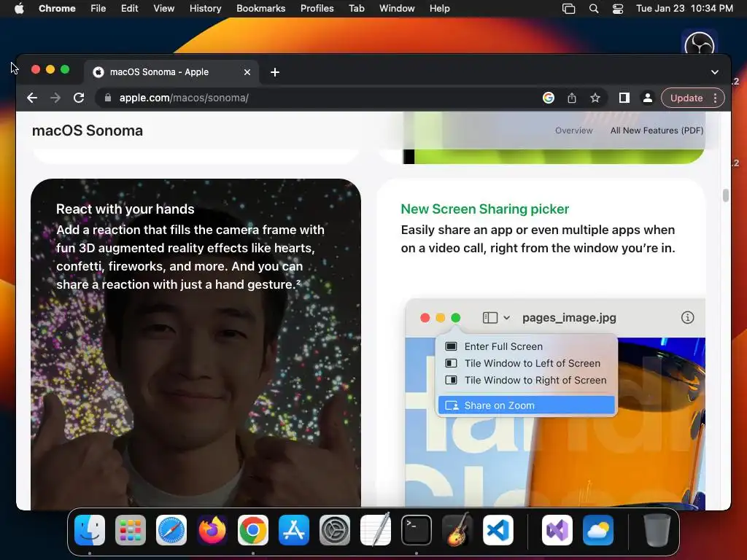Viewport: 747px width, 560px height.
Task: Open the File menu
Action: tap(98, 9)
